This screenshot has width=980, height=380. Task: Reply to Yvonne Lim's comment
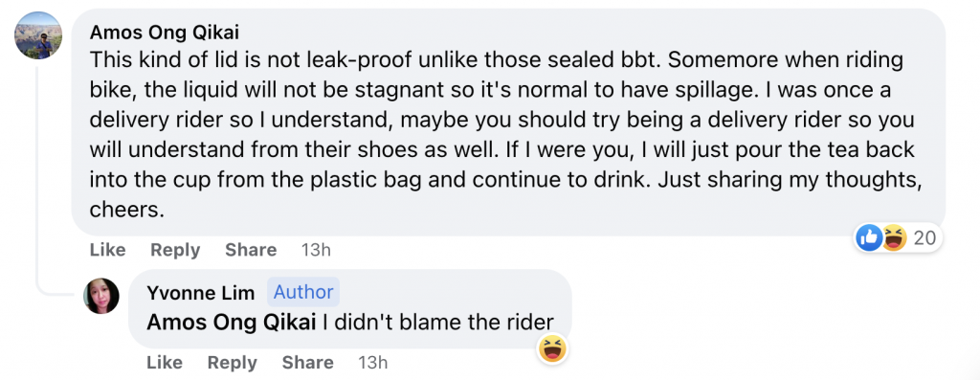pyautogui.click(x=232, y=363)
